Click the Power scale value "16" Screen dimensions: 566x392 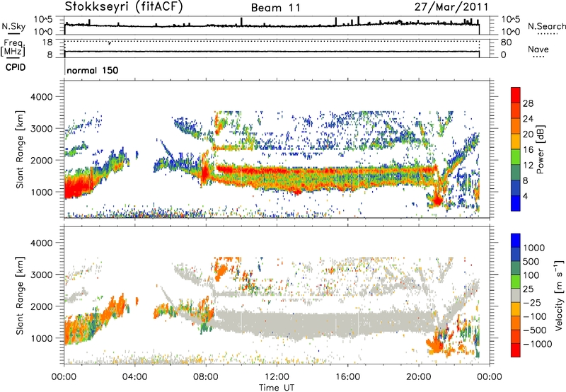[528, 150]
